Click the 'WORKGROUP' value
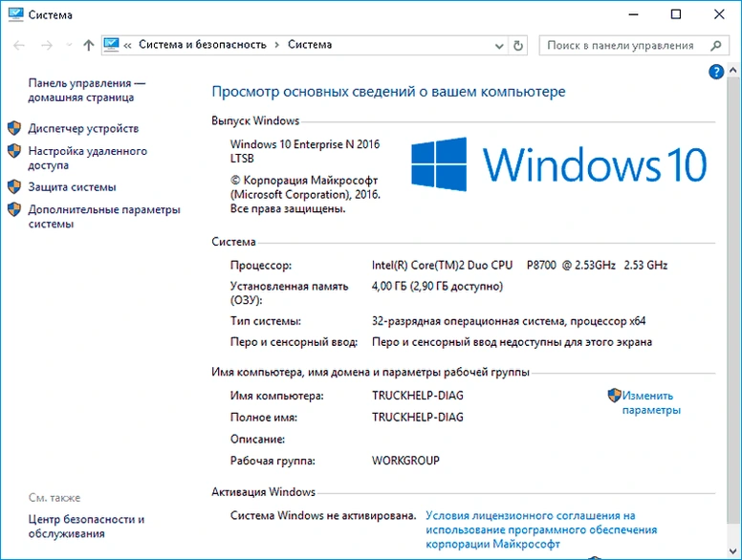 405,461
